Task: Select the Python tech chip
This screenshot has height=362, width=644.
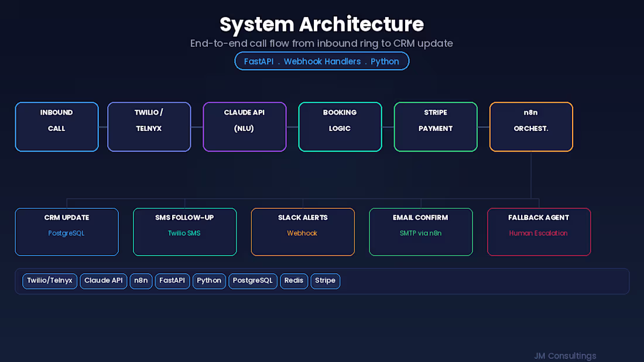Action: (209, 281)
